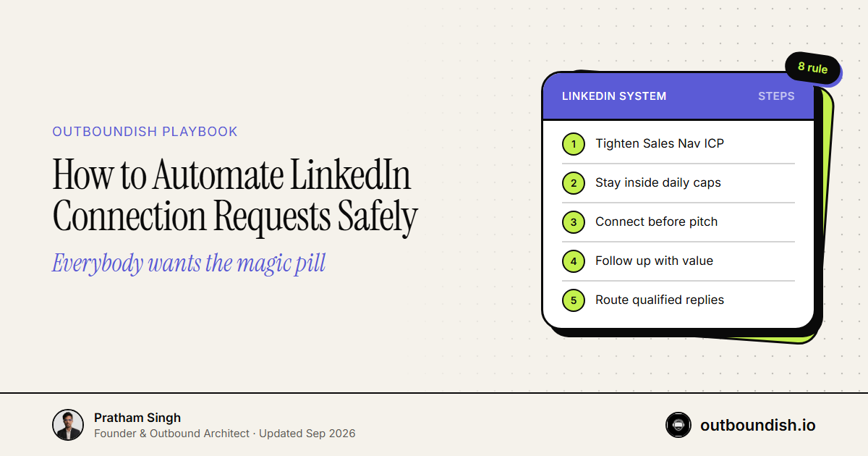Click the author name "Pratham Singh"

[137, 418]
